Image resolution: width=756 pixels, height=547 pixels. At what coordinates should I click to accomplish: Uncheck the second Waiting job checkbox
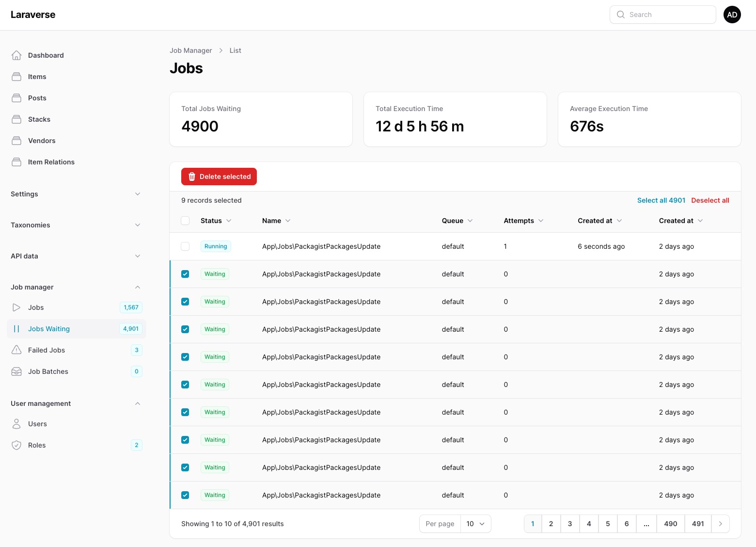[x=185, y=302]
